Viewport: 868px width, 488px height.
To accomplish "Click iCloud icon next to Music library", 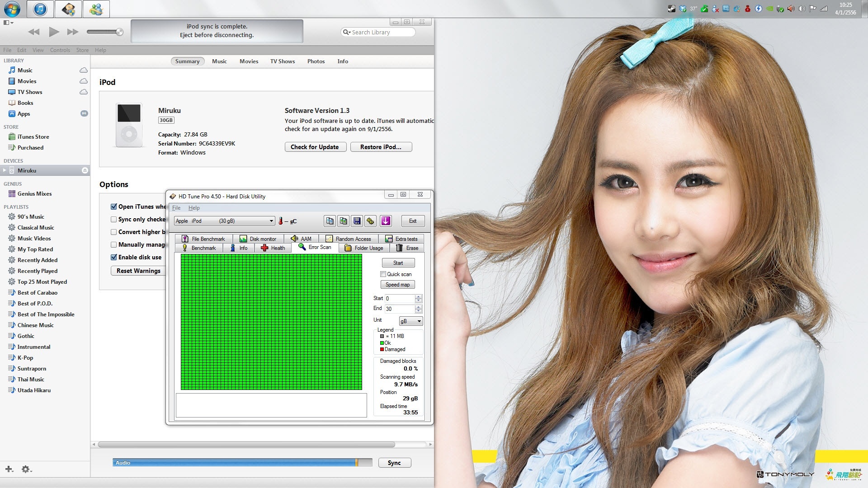I will pyautogui.click(x=84, y=70).
